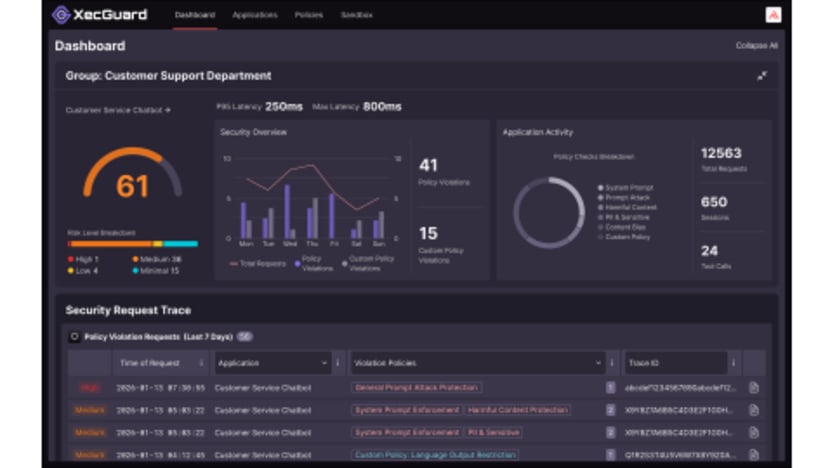Click the High severity label in first row
Image resolution: width=830 pixels, height=468 pixels.
coord(90,388)
